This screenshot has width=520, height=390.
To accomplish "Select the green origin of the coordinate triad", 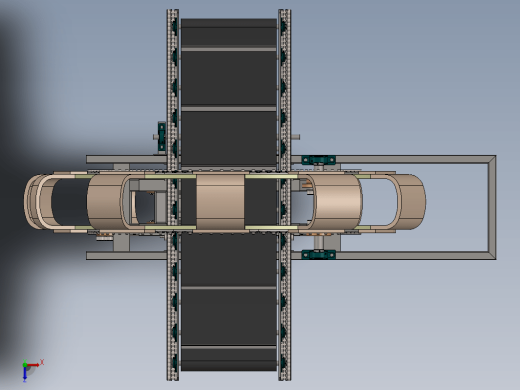I will pos(25,365).
